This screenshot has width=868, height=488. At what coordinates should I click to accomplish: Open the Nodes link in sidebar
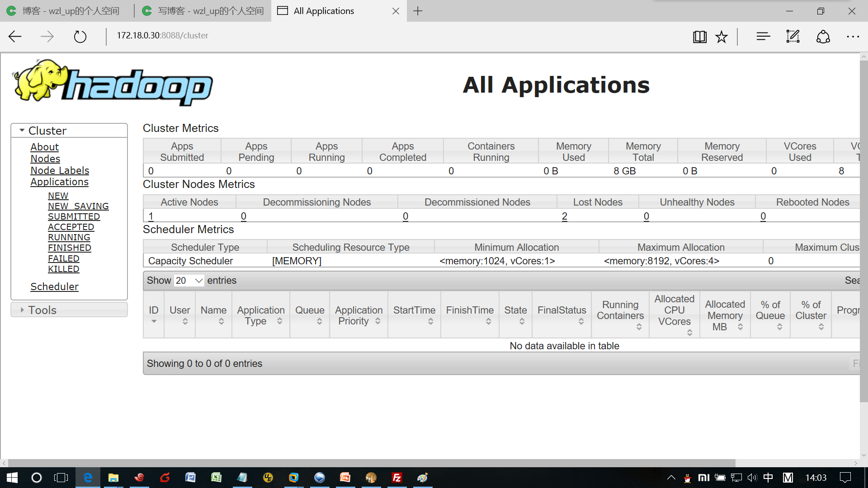coord(45,159)
